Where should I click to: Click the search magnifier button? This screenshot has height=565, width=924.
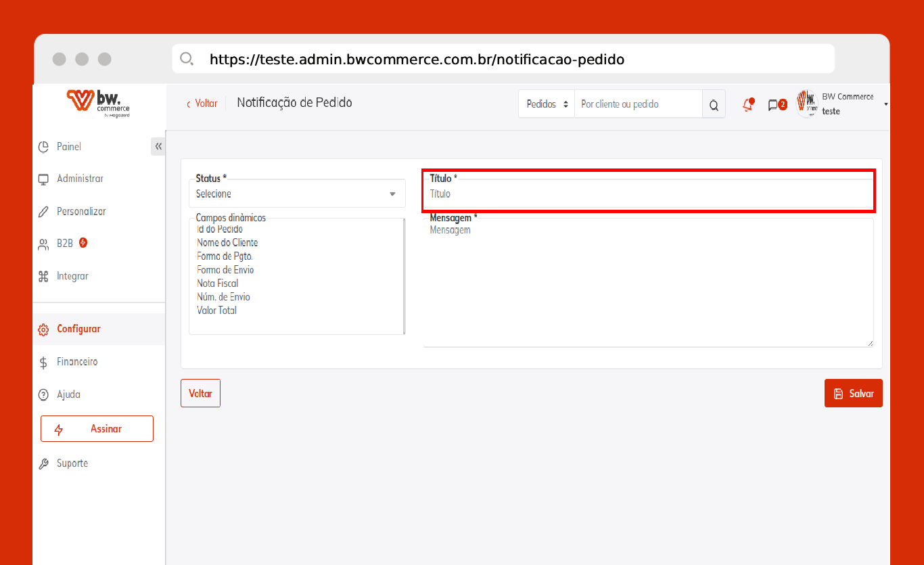click(714, 104)
